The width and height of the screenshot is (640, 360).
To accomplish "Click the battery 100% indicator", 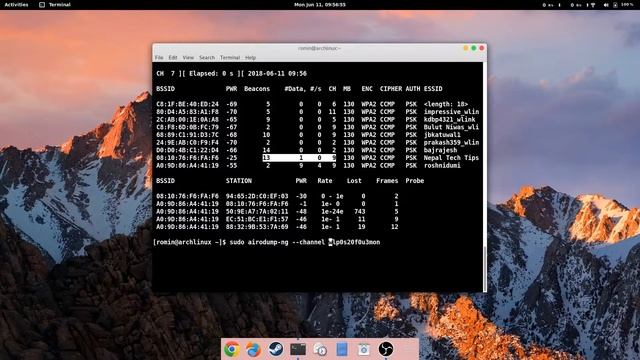I will tap(624, 5).
